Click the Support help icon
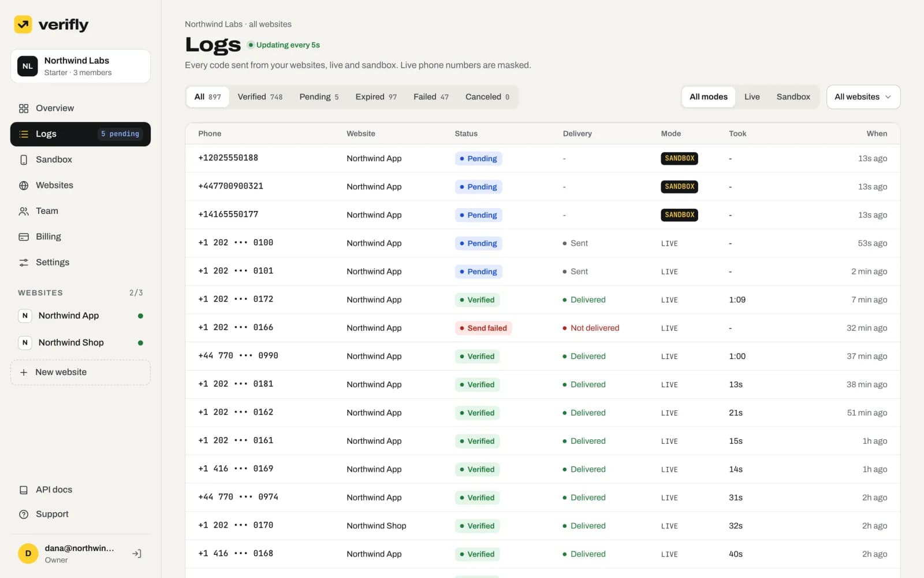924x578 pixels. point(24,514)
